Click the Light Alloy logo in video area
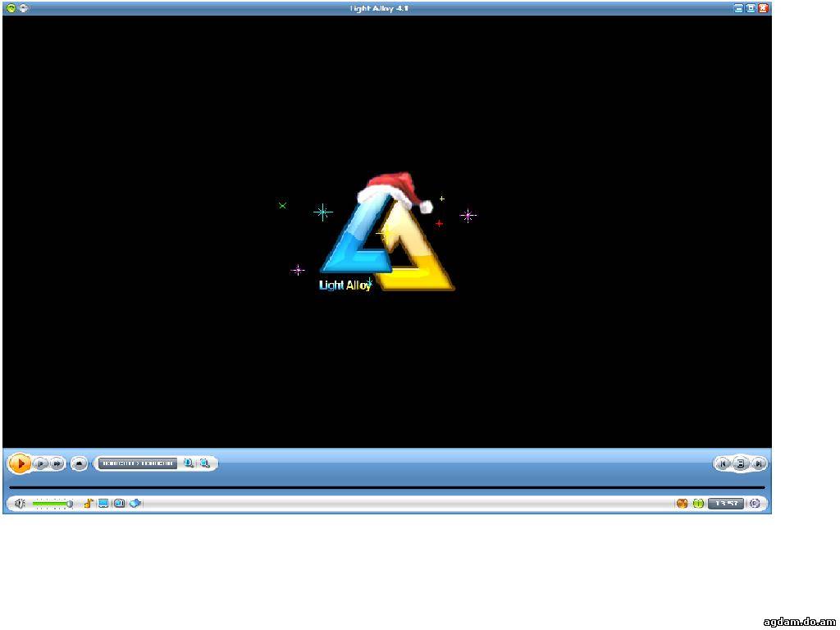 [387, 233]
